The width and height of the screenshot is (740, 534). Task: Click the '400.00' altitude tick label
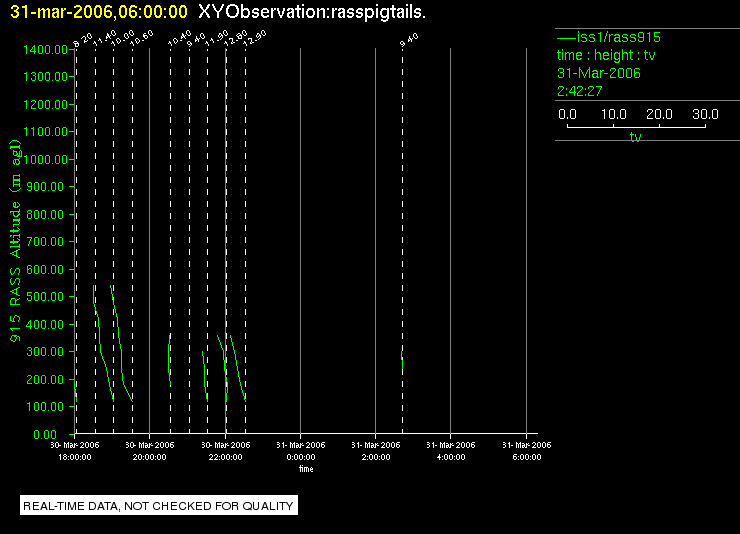coord(45,325)
